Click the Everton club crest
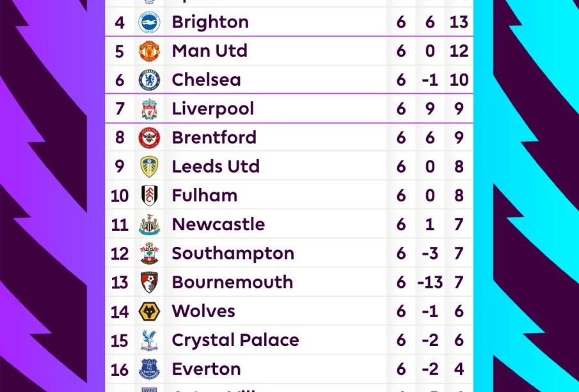The height and width of the screenshot is (392, 579). [x=149, y=369]
